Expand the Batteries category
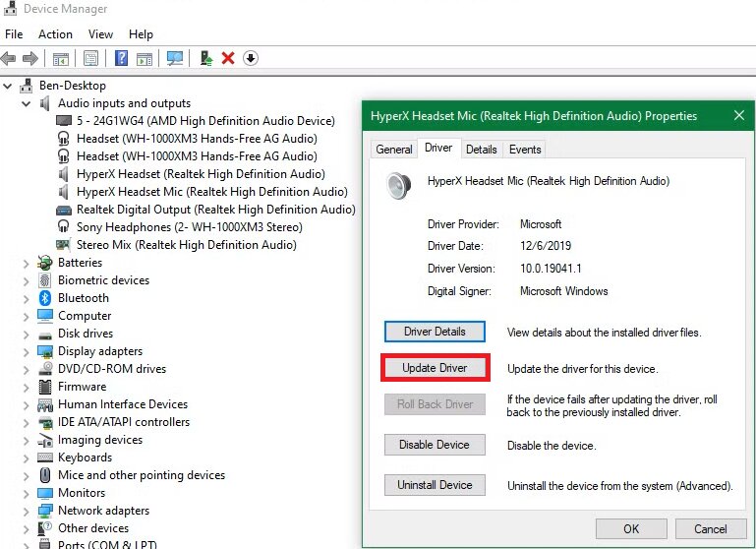The height and width of the screenshot is (549, 756). click(26, 264)
